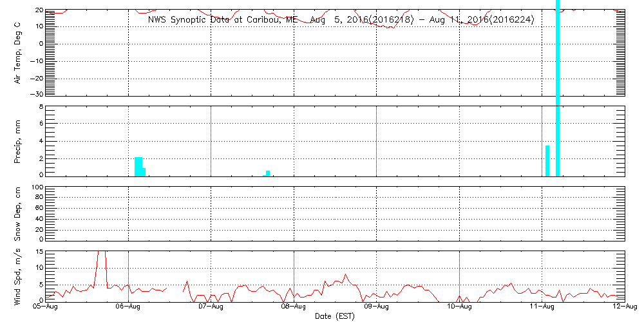
Task: Select the 11-Aug date tick label
Action: [542, 308]
